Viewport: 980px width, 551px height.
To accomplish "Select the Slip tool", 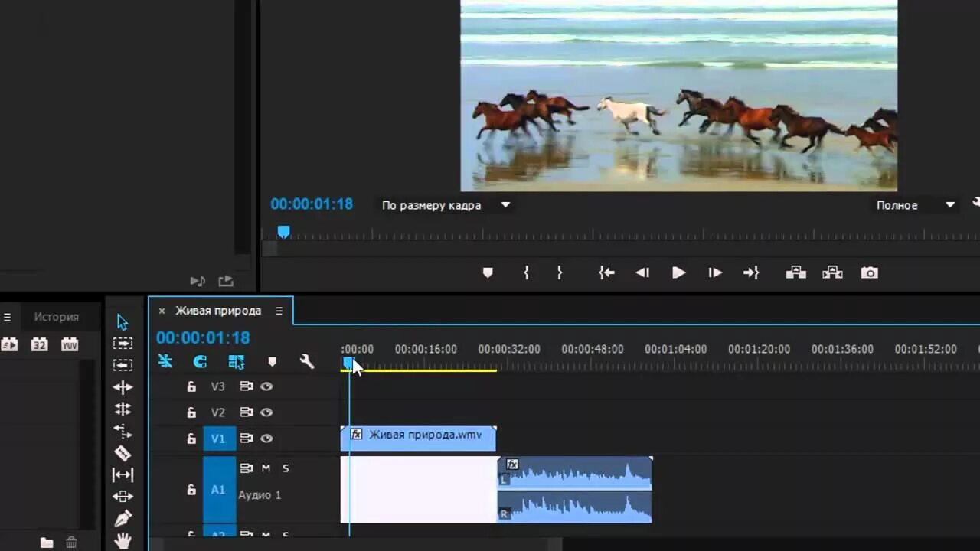I will [x=122, y=474].
